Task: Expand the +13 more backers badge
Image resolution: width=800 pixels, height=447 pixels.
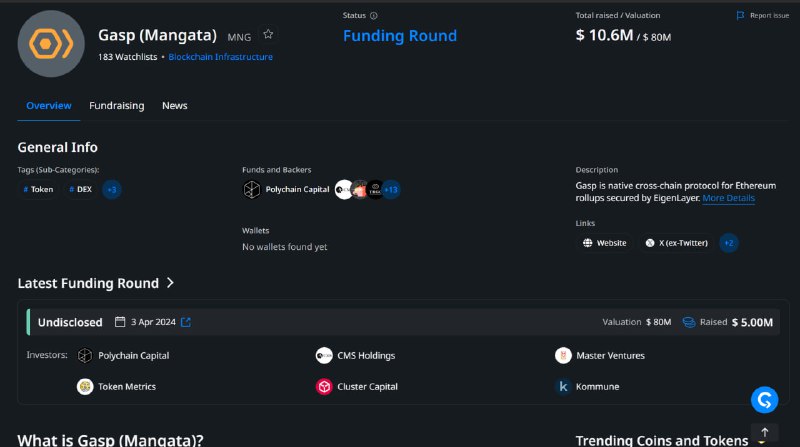Action: click(x=391, y=189)
